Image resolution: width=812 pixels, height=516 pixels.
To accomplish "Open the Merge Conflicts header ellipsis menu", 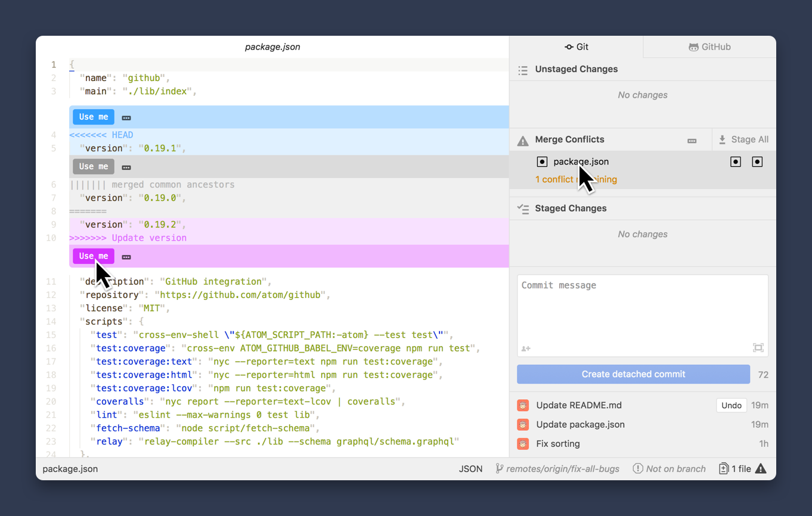I will [692, 141].
